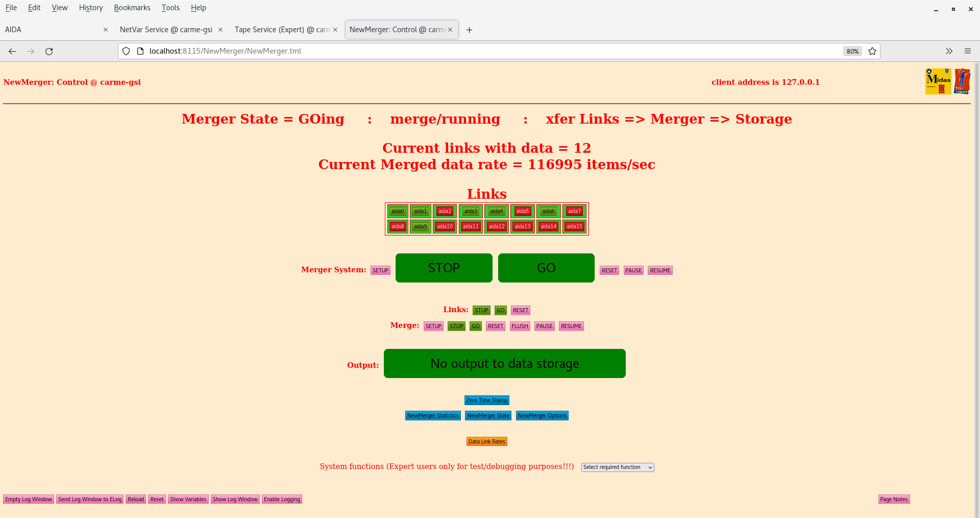Click Zero Time Stamp
The width and height of the screenshot is (980, 518).
(486, 400)
